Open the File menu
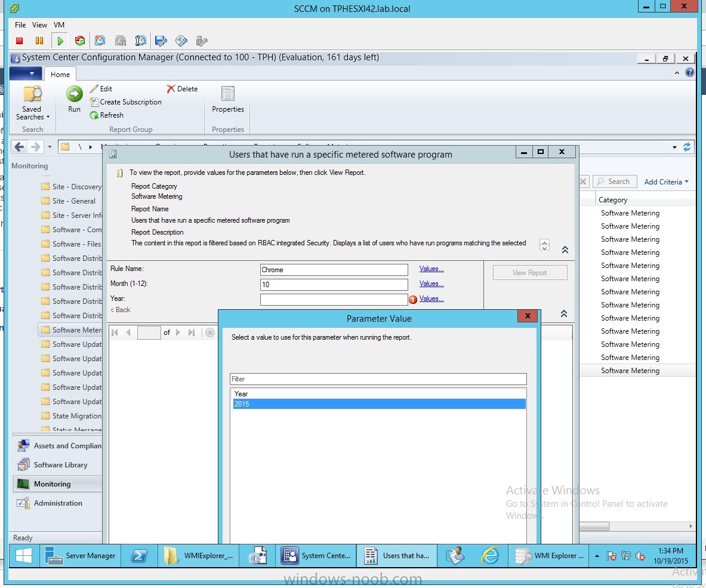The width and height of the screenshot is (706, 588). point(20,24)
